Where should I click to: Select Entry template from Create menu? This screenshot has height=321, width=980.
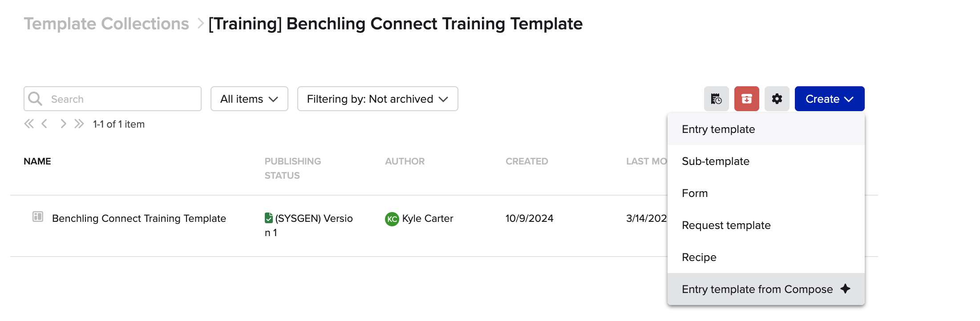[x=718, y=129]
